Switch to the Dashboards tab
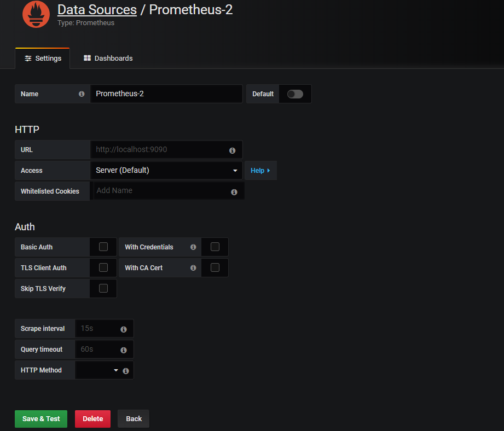504x431 pixels. click(x=108, y=59)
